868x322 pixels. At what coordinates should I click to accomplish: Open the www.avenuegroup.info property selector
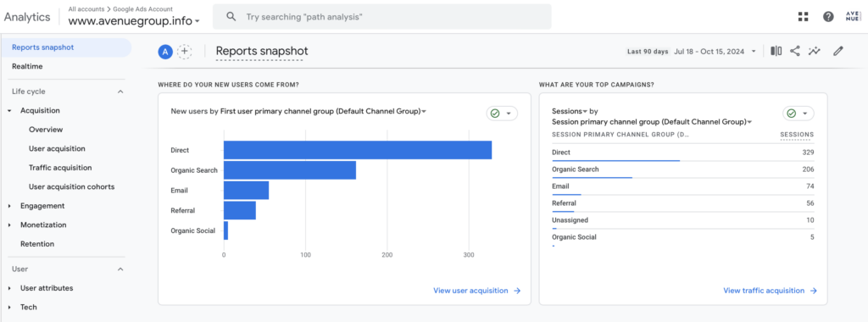[134, 21]
